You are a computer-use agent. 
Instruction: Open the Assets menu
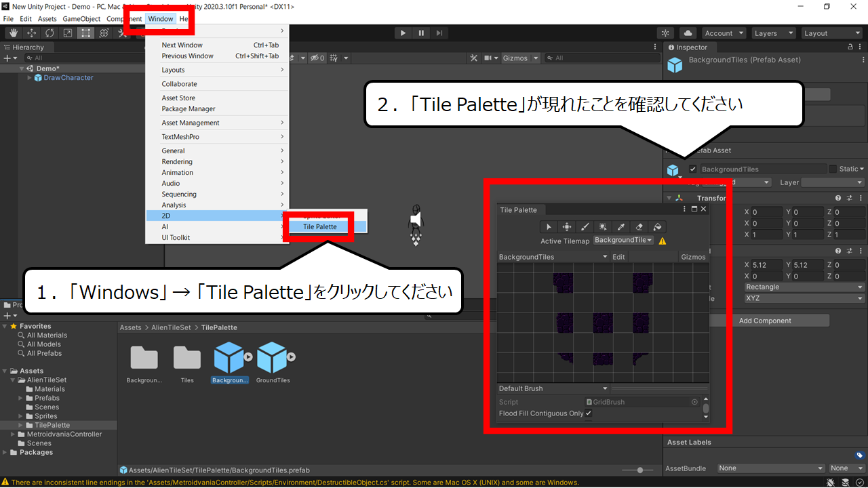click(x=47, y=19)
